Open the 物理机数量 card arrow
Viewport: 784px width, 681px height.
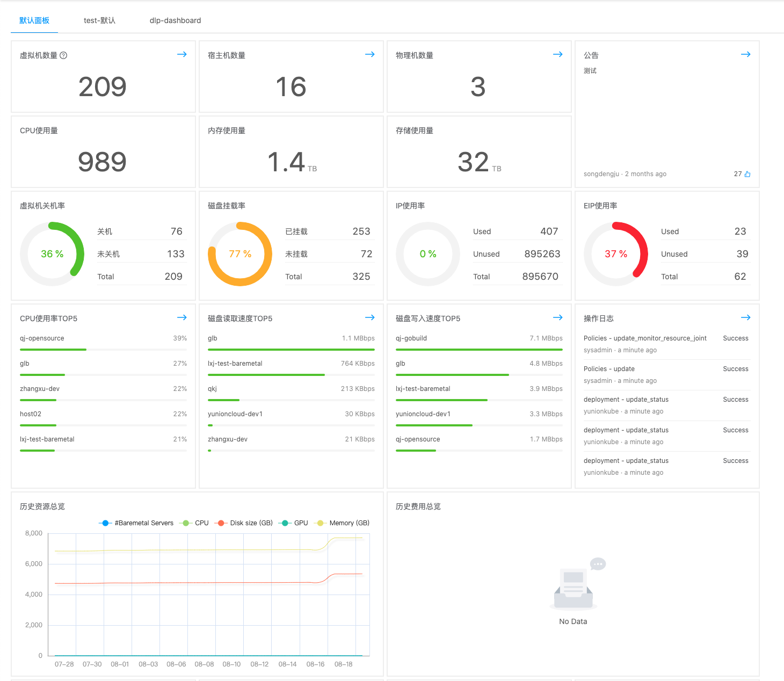click(558, 55)
